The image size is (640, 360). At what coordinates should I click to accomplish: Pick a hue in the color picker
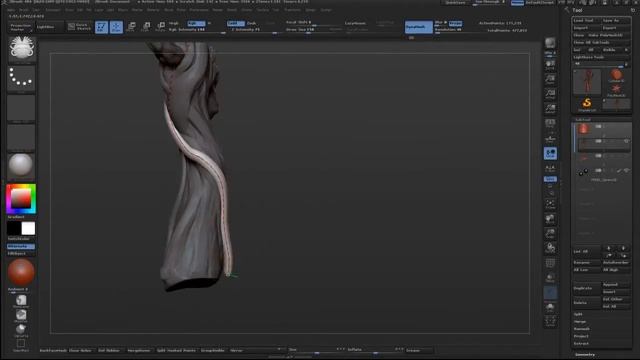tap(21, 199)
